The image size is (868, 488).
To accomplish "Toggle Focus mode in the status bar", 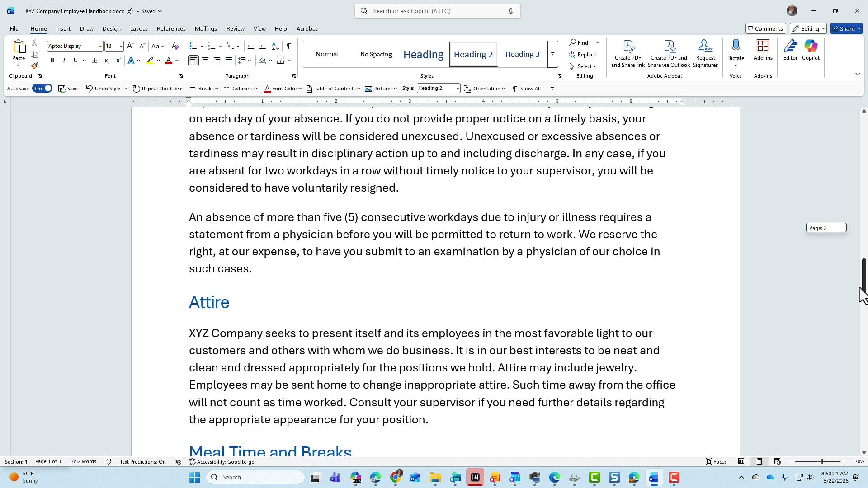I will pos(716,461).
